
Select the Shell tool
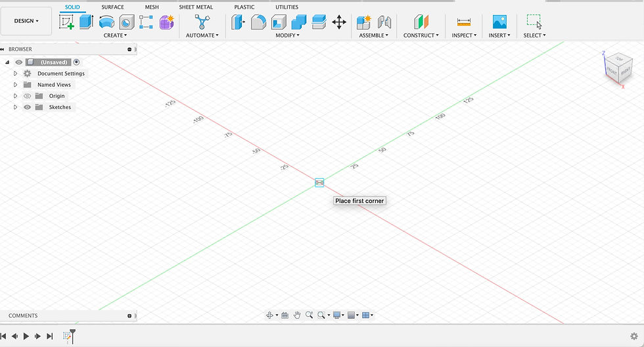click(x=279, y=22)
